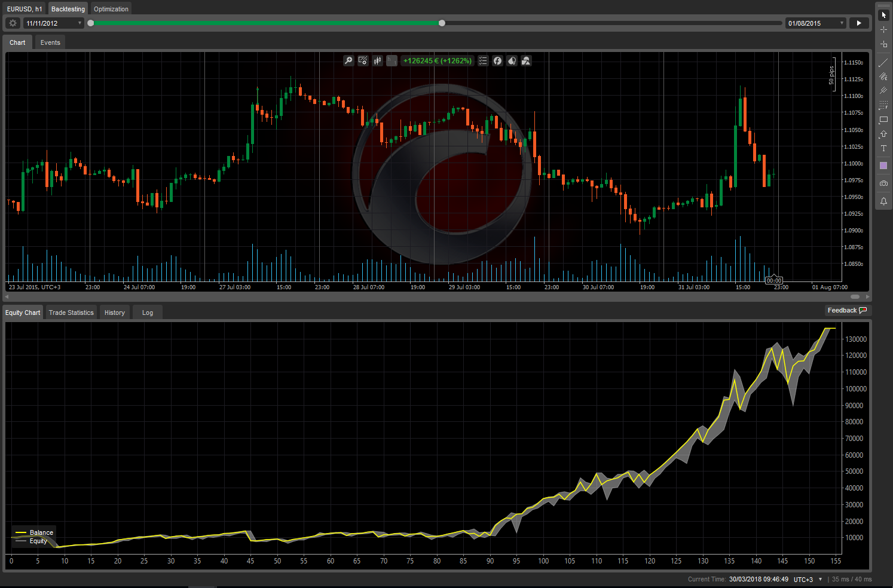Screen dimensions: 893x588
Task: Open price alerts bell icon
Action: point(883,201)
